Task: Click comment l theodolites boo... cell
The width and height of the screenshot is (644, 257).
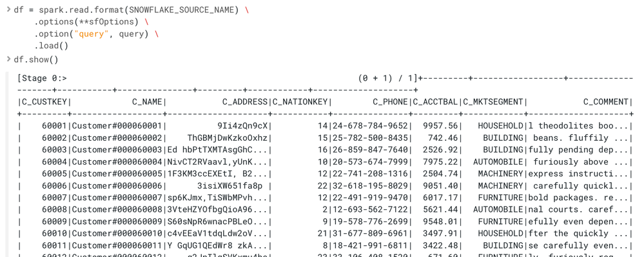Action: click(578, 126)
